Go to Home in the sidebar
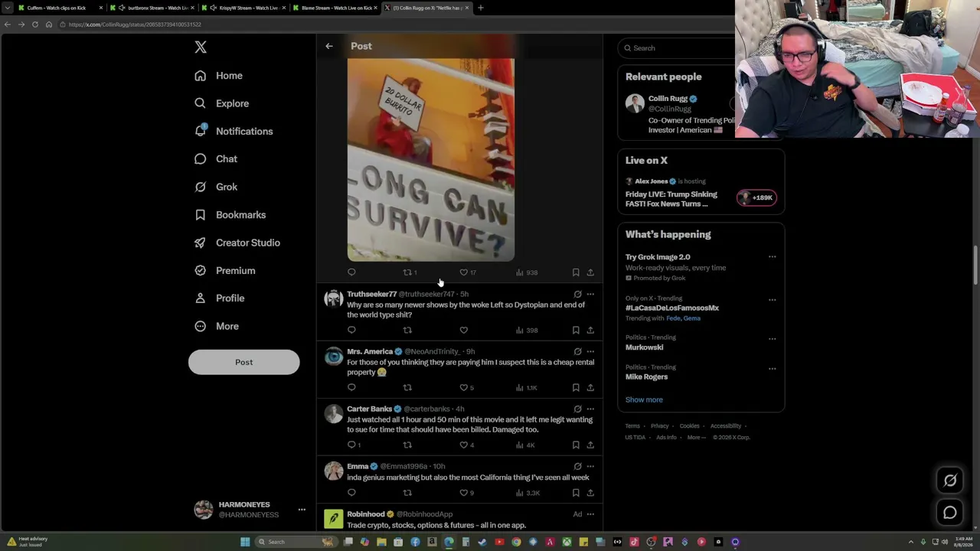The height and width of the screenshot is (551, 980). coord(218,76)
